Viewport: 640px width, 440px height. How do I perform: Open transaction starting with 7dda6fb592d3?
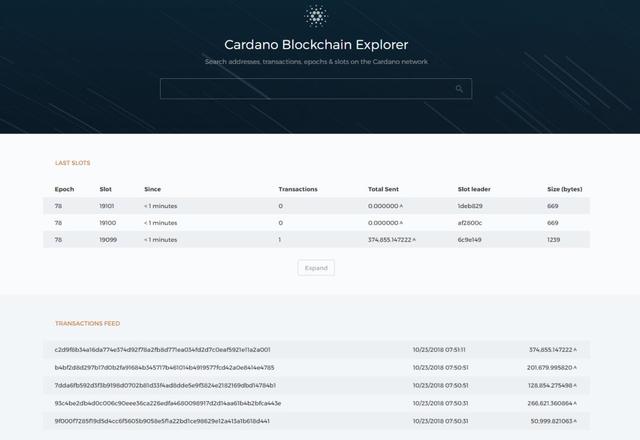pos(165,385)
